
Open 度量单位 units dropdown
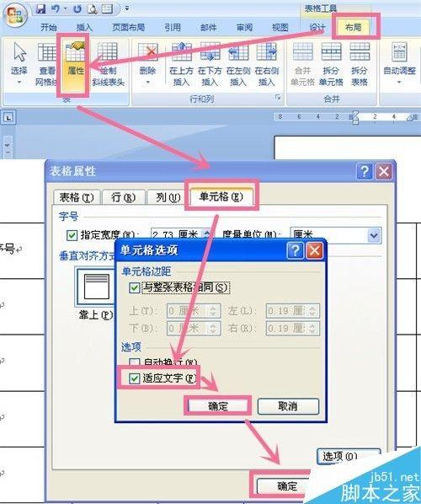pyautogui.click(x=374, y=235)
